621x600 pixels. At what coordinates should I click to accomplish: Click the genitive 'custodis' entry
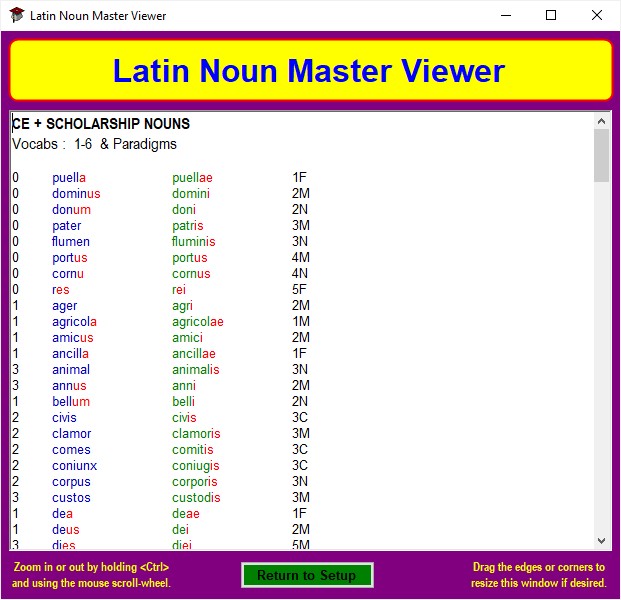coord(196,498)
